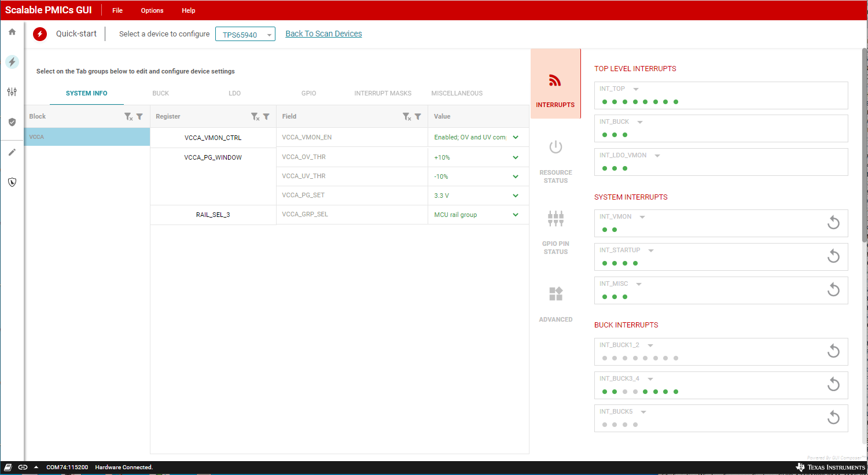The image size is (868, 475).
Task: Reset INT_VMON interrupts with refresh icon
Action: pyautogui.click(x=833, y=223)
